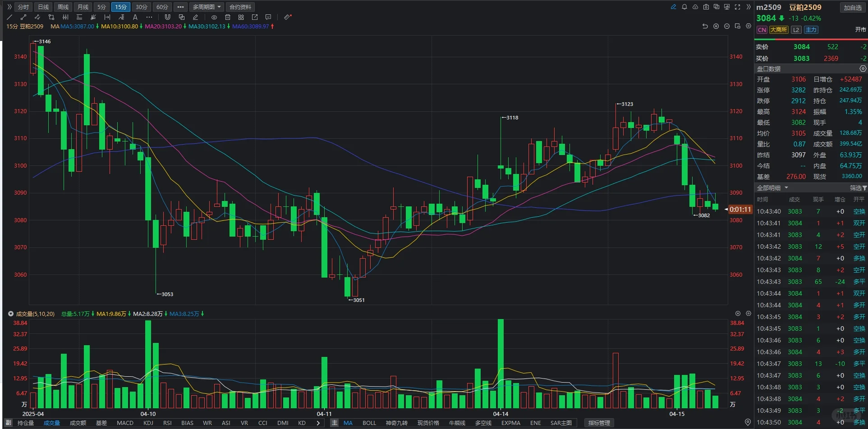The image size is (868, 429).
Task: Open the drawing tools grid panel
Action: [241, 17]
